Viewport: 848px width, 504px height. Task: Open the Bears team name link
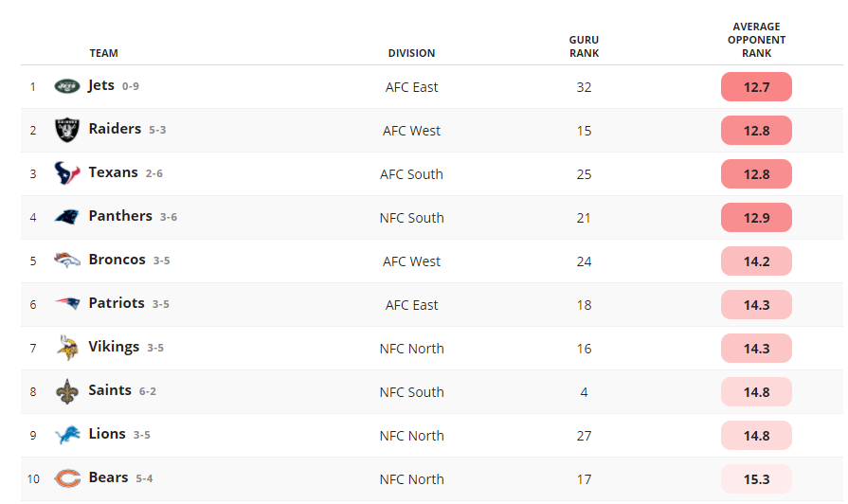point(108,477)
